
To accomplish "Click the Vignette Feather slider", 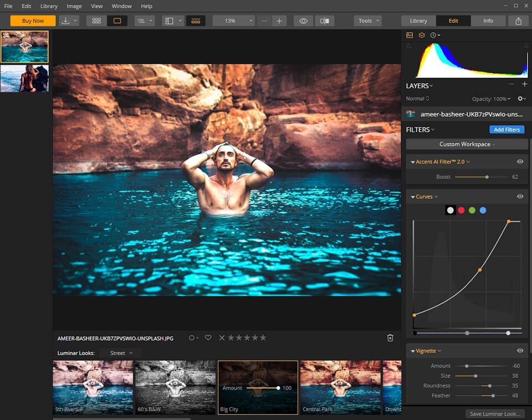I will coord(481,396).
